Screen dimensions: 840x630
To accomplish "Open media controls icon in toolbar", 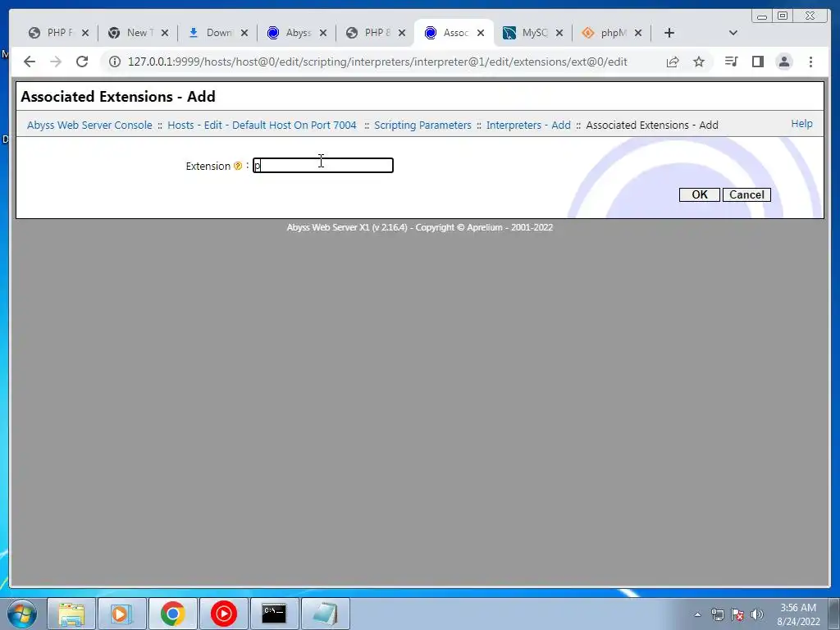I will pyautogui.click(x=731, y=62).
